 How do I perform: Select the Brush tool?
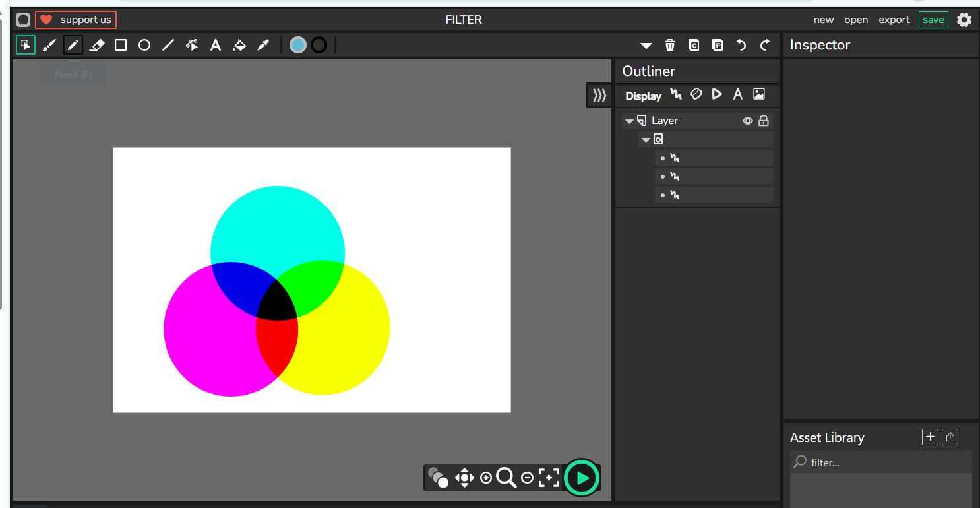pos(49,45)
